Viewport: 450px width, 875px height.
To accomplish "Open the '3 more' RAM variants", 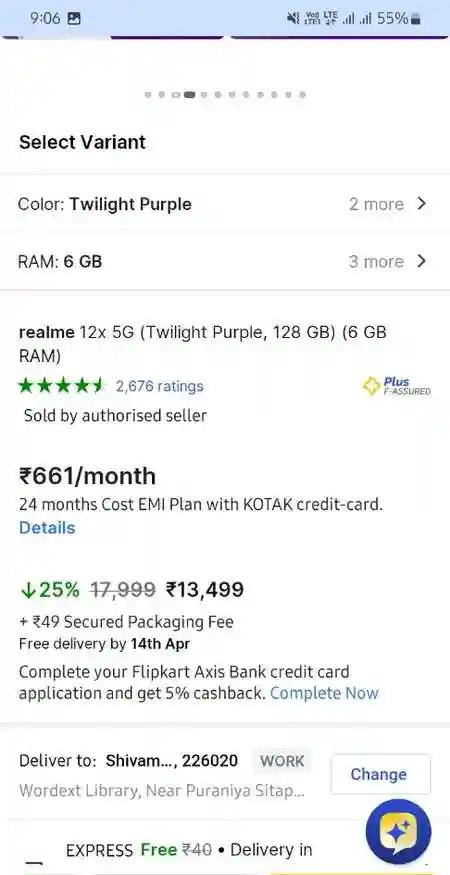I will click(x=376, y=262).
